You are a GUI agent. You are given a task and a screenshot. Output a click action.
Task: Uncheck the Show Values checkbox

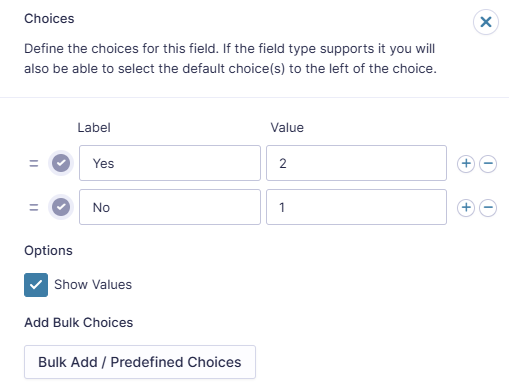tap(36, 285)
